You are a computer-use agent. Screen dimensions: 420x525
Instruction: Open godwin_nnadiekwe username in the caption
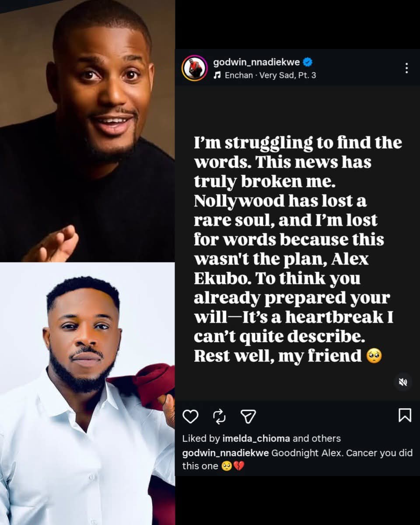coord(226,453)
